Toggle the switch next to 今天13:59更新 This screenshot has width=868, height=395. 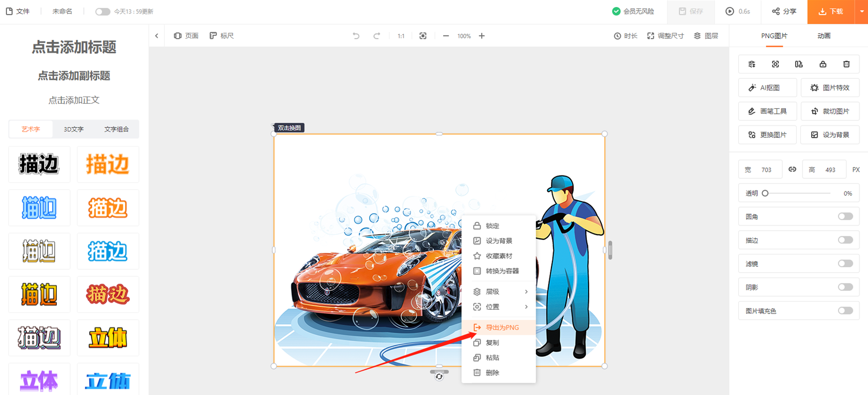click(x=102, y=11)
